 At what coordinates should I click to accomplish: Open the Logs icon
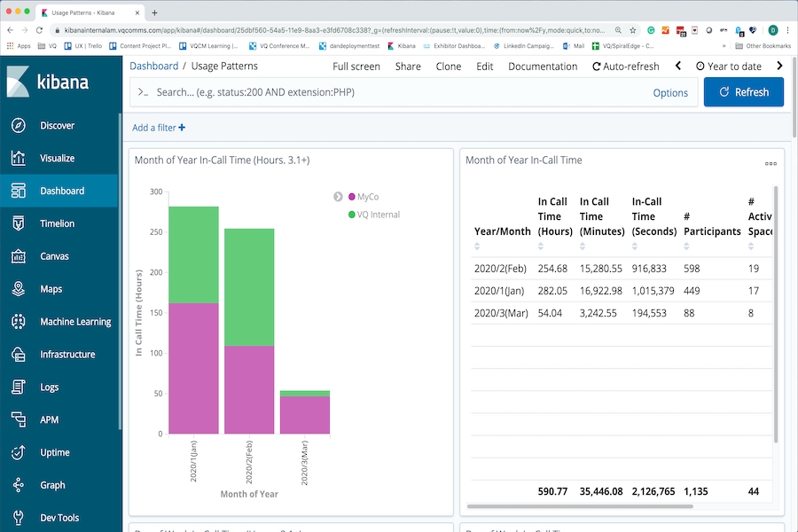click(x=19, y=387)
